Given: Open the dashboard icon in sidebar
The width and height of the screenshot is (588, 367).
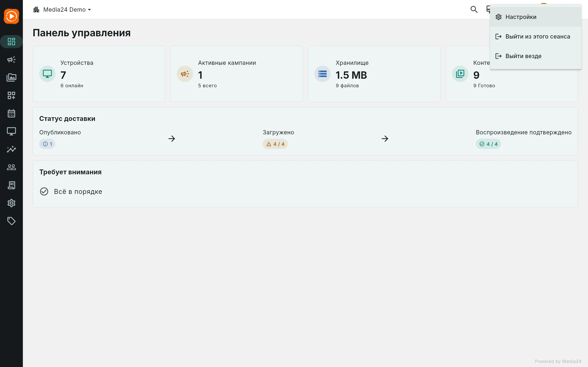Looking at the screenshot, I should click(11, 42).
